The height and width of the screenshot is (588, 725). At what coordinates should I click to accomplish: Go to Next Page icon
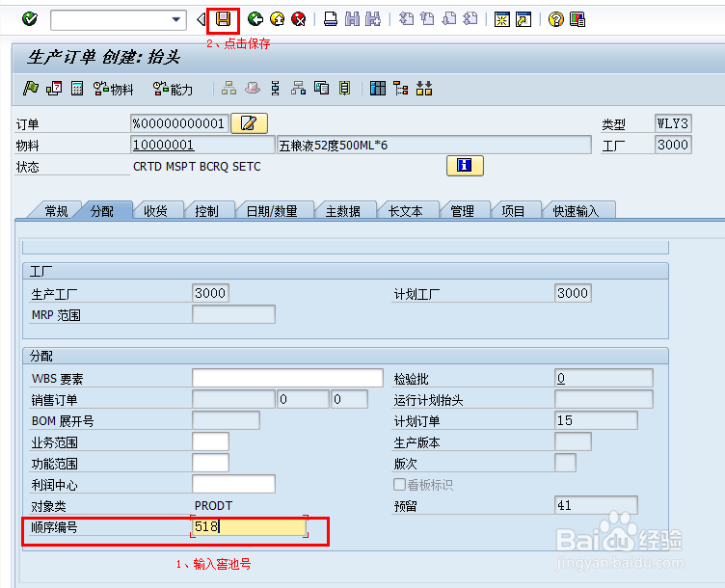pyautogui.click(x=449, y=19)
